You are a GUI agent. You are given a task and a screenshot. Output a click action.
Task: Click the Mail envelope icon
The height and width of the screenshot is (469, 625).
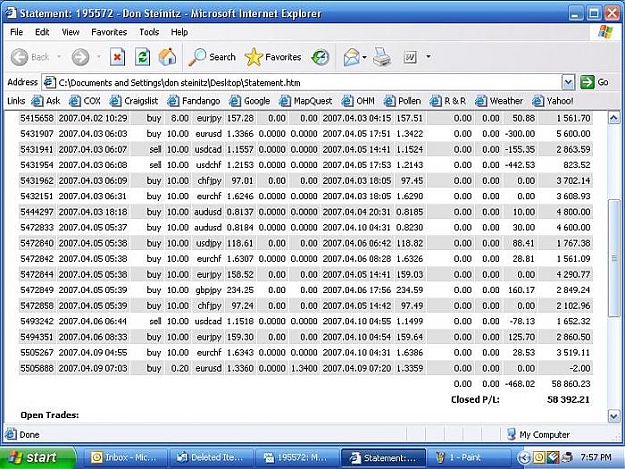click(351, 57)
